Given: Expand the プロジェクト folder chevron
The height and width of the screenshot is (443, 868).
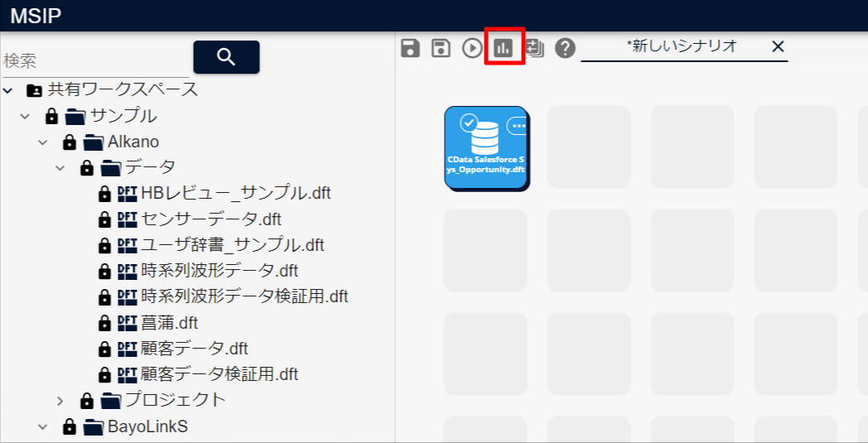Looking at the screenshot, I should pos(60,401).
